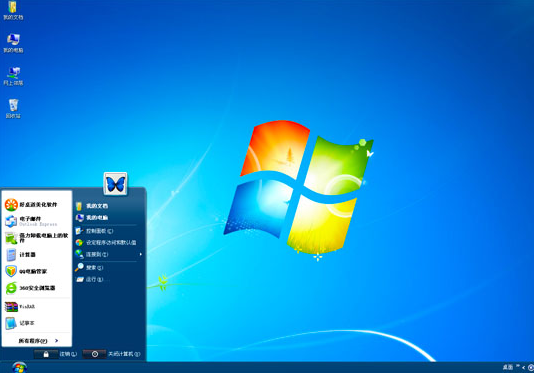
Task: Open 我的电脑 in the Start menu's right pane
Action: point(107,218)
